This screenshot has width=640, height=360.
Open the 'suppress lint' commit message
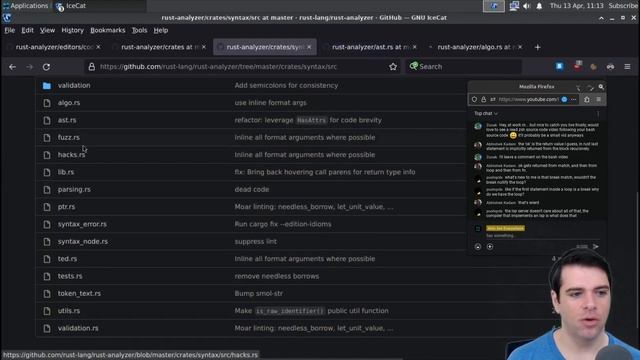click(x=256, y=242)
